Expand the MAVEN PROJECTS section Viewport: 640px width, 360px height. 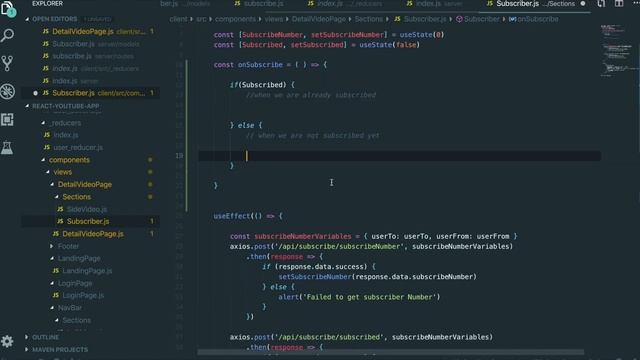tap(27, 349)
